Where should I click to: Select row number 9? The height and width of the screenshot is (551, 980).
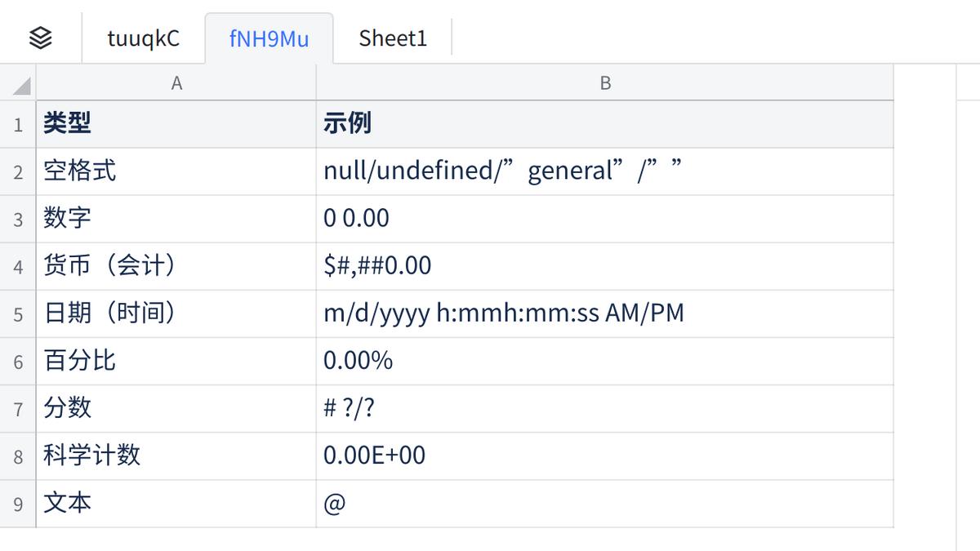coord(16,504)
